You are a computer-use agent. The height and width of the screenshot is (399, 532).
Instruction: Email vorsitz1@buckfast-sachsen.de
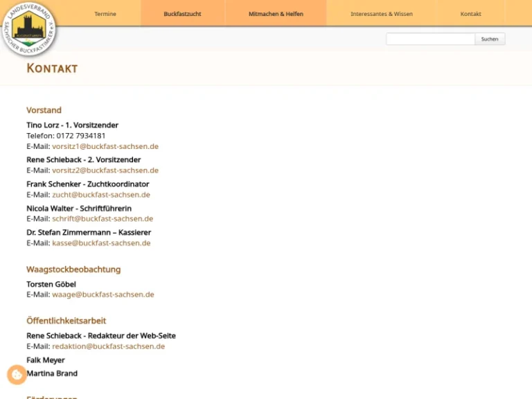[105, 147]
